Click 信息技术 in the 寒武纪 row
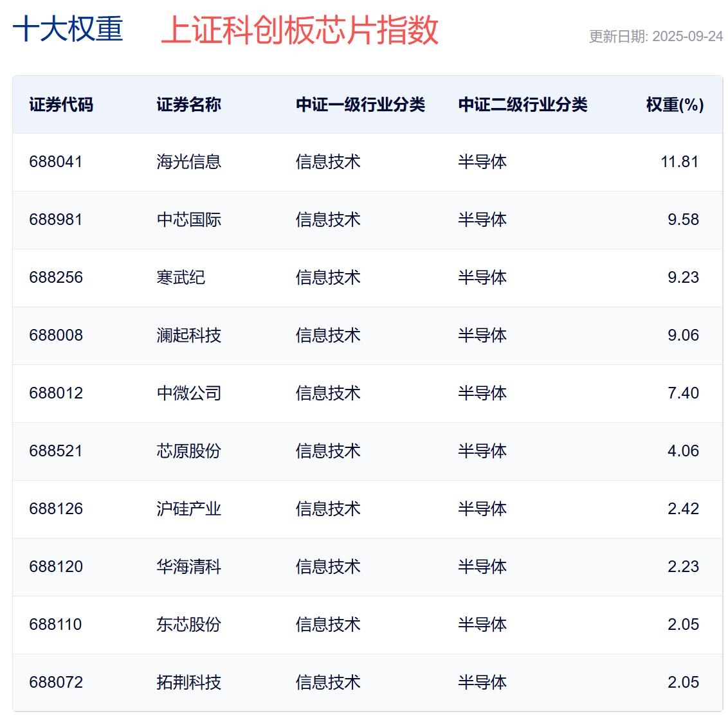Screen dimensions: 728x716 (x=328, y=278)
